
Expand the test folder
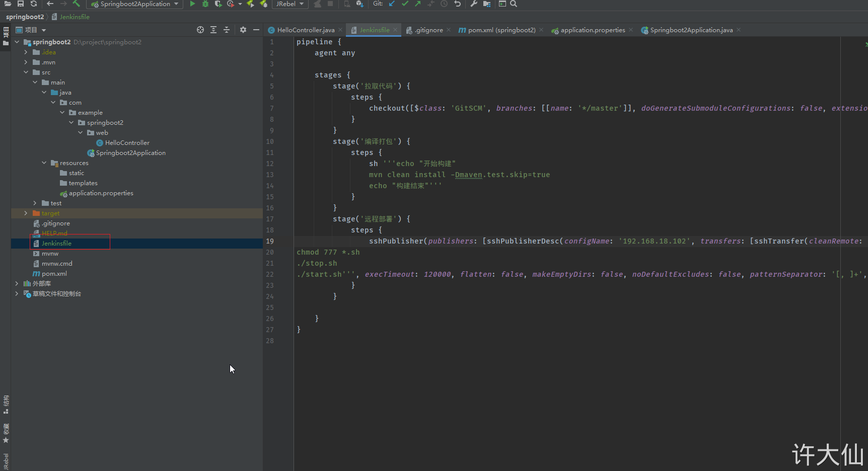coord(35,203)
